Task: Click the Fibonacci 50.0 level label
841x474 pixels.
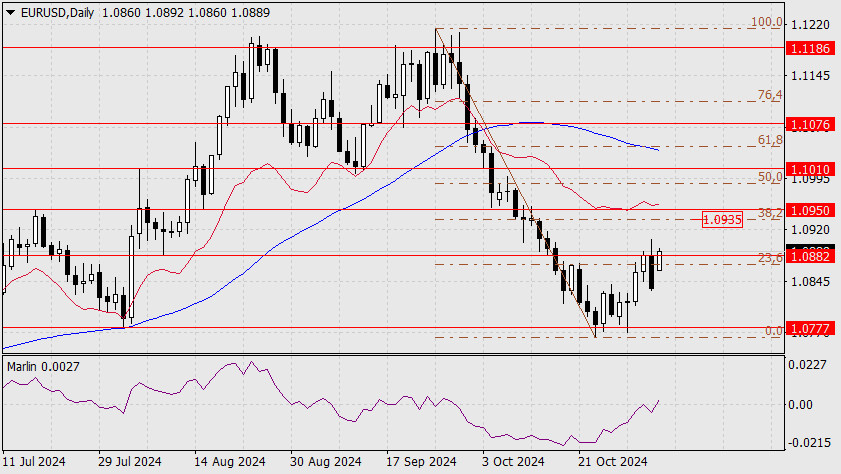Action: (x=770, y=177)
